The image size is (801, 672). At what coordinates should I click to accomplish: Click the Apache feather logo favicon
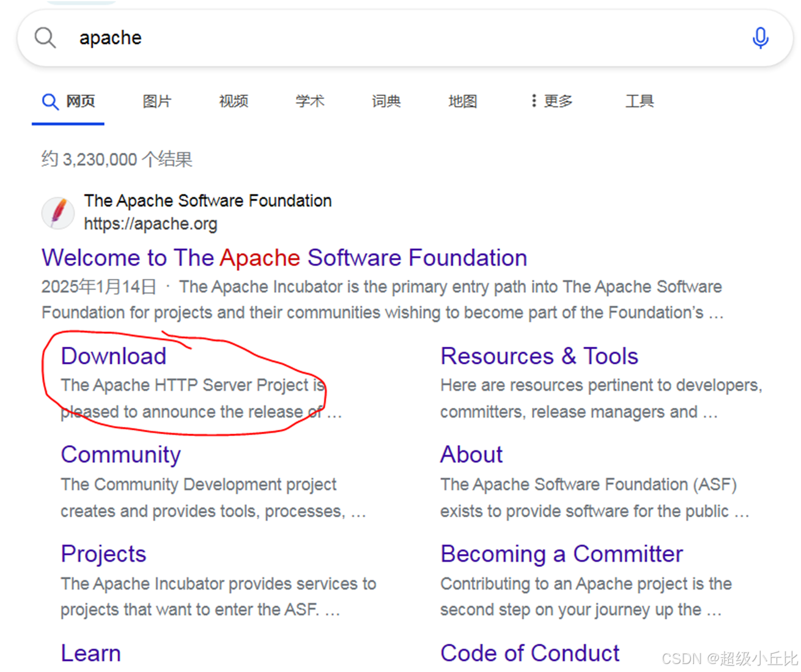pyautogui.click(x=57, y=213)
